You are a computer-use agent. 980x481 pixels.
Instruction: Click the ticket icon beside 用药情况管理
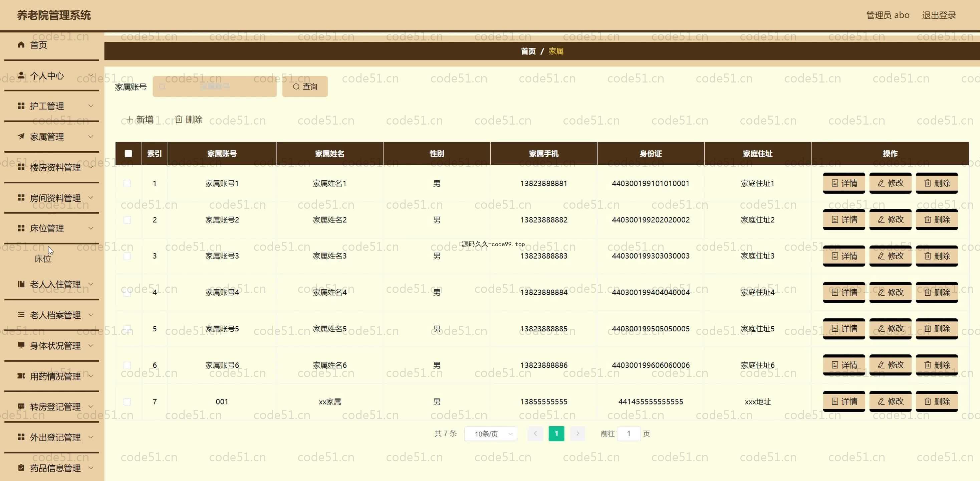tap(21, 375)
